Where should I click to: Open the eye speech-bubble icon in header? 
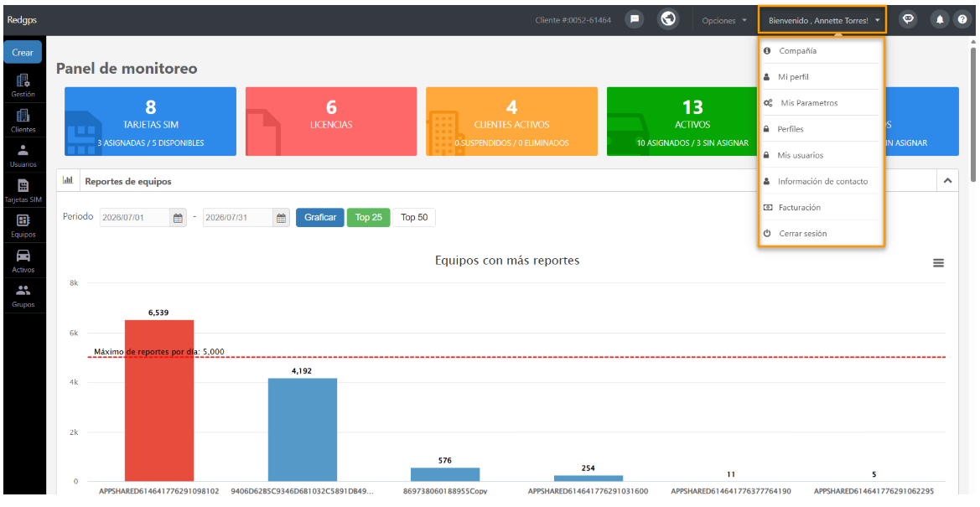(908, 19)
